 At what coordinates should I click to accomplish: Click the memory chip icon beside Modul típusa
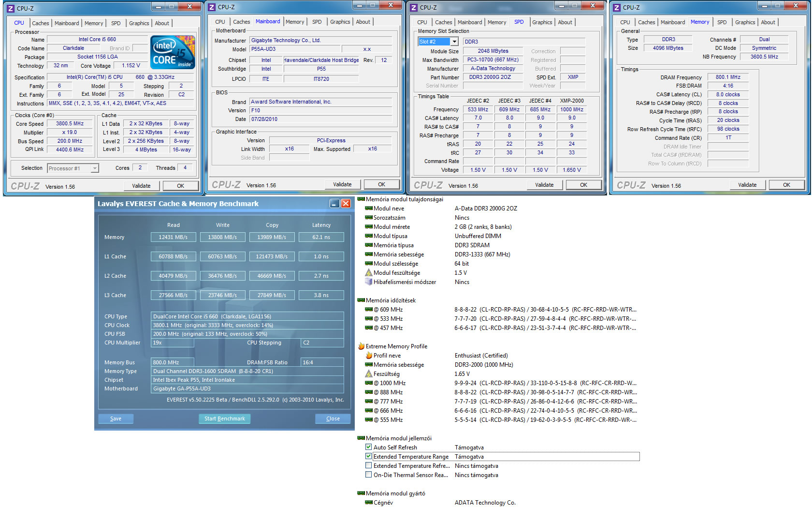click(369, 236)
